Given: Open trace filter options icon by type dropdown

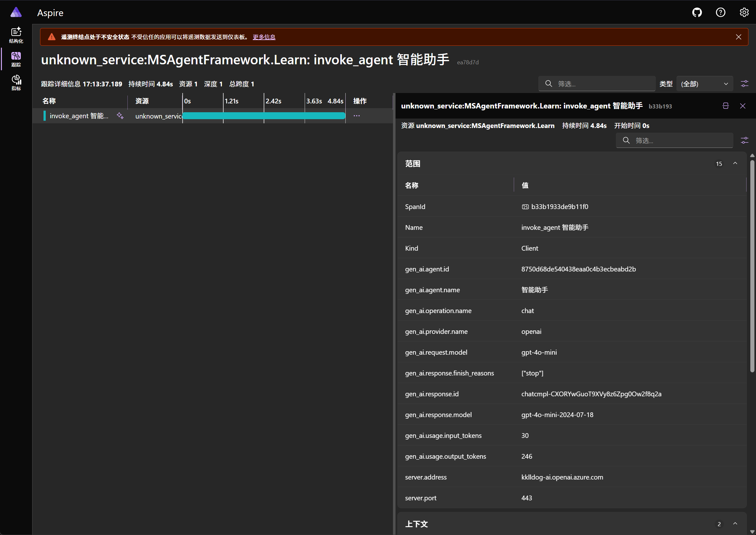Looking at the screenshot, I should pos(744,84).
